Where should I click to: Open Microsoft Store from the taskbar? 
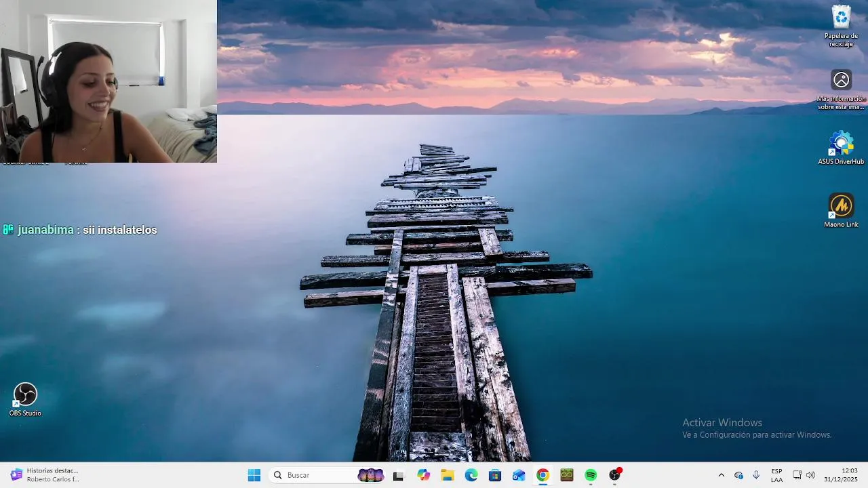(x=495, y=475)
